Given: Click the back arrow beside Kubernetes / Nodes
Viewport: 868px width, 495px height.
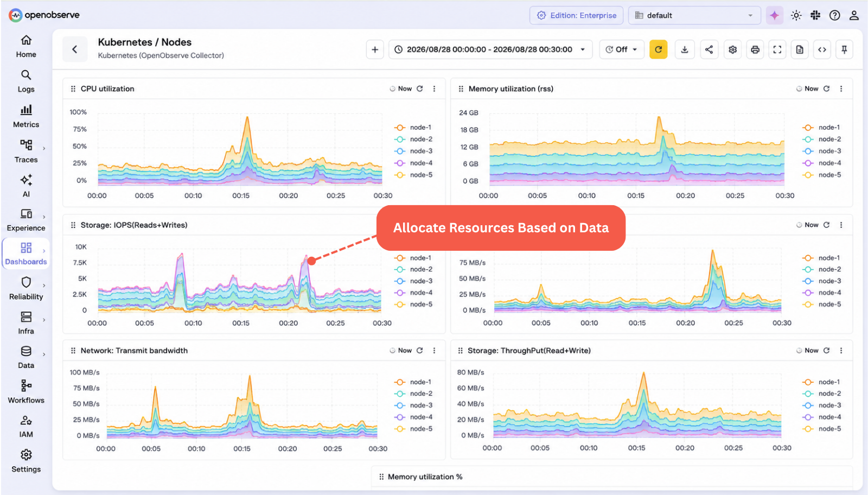Looking at the screenshot, I should coord(75,49).
